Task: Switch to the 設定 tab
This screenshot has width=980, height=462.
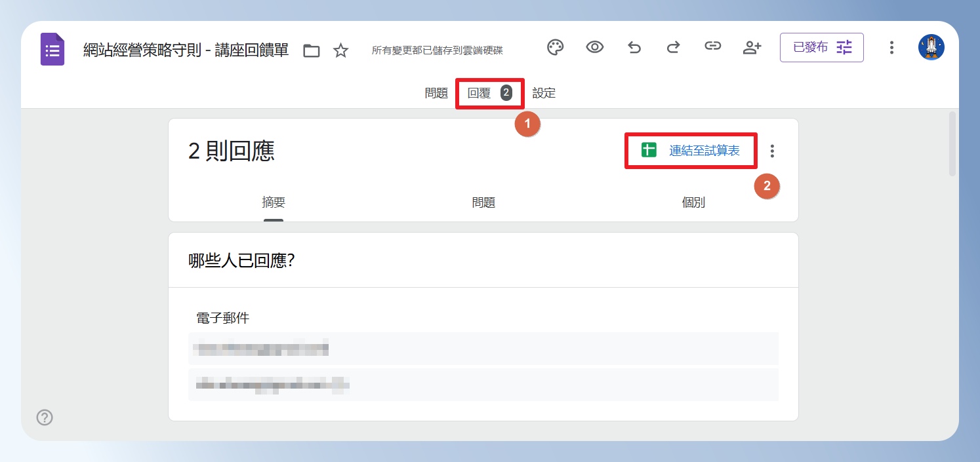Action: tap(544, 93)
